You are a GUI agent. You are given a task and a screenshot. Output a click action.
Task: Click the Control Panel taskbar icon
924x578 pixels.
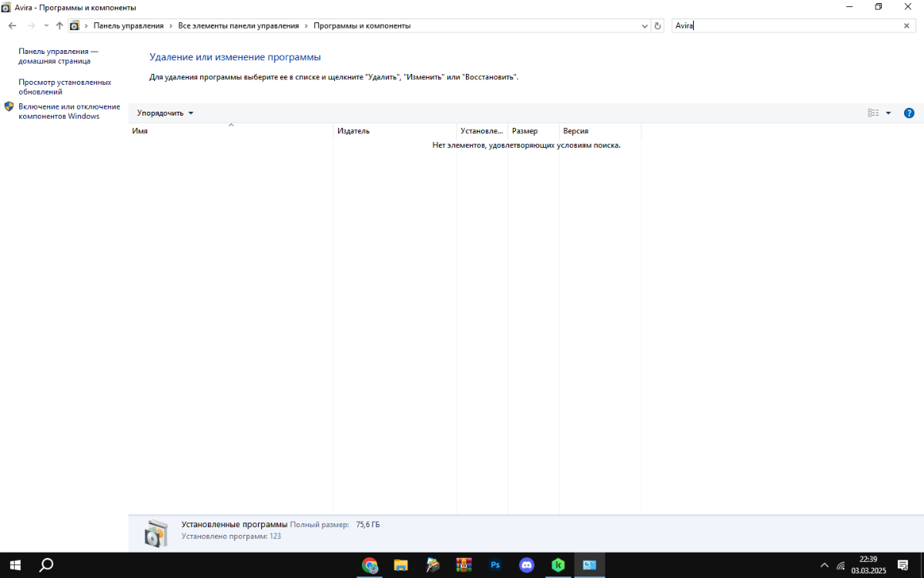coord(589,565)
